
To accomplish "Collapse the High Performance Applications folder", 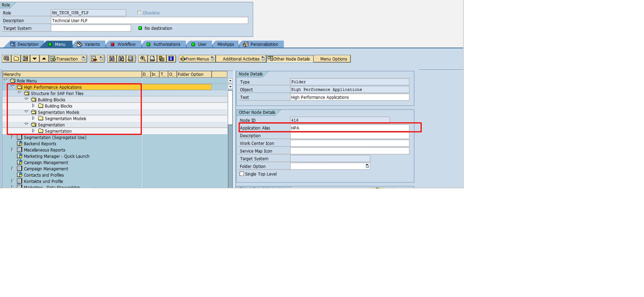I will (13, 87).
